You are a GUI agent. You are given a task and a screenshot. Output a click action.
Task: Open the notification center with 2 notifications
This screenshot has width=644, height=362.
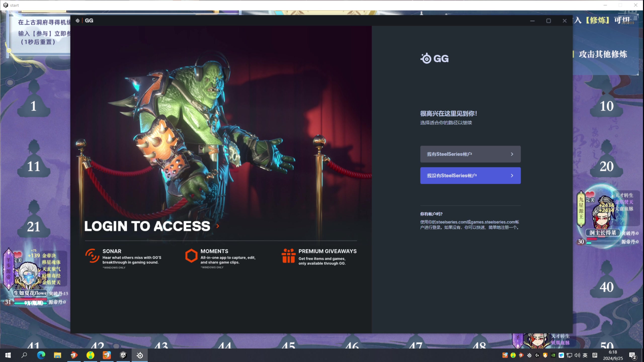pos(632,355)
